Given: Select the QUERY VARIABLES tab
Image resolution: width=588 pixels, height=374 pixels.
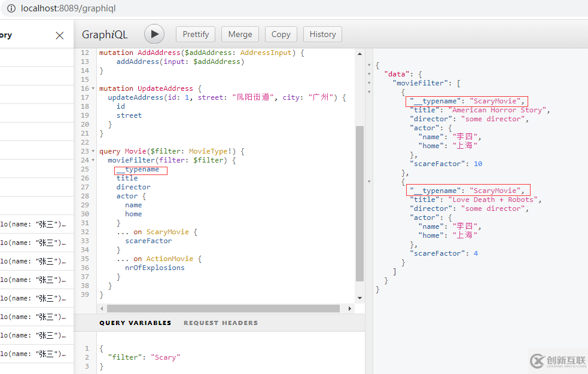Looking at the screenshot, I should 135,323.
